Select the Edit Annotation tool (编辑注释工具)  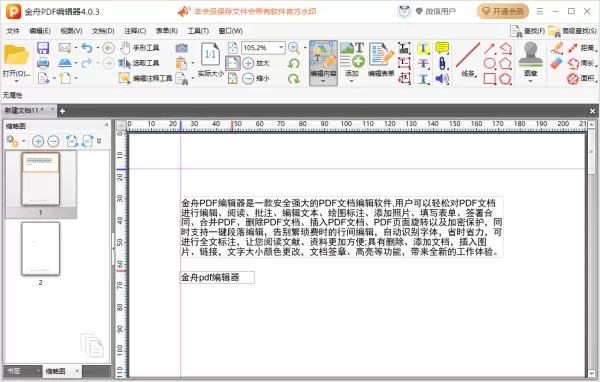pos(145,78)
